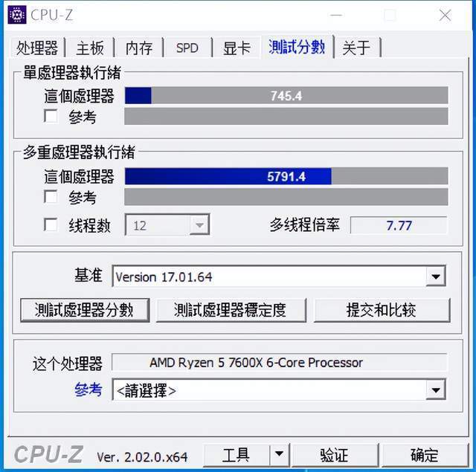The width and height of the screenshot is (476, 472).
Task: Minimize the CPU-Z window
Action: [x=336, y=15]
